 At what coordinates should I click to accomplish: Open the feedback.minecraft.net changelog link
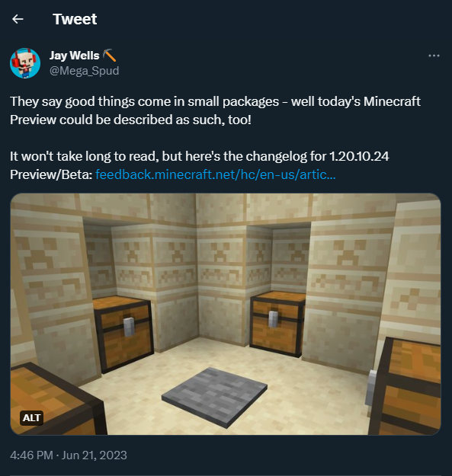tap(216, 174)
